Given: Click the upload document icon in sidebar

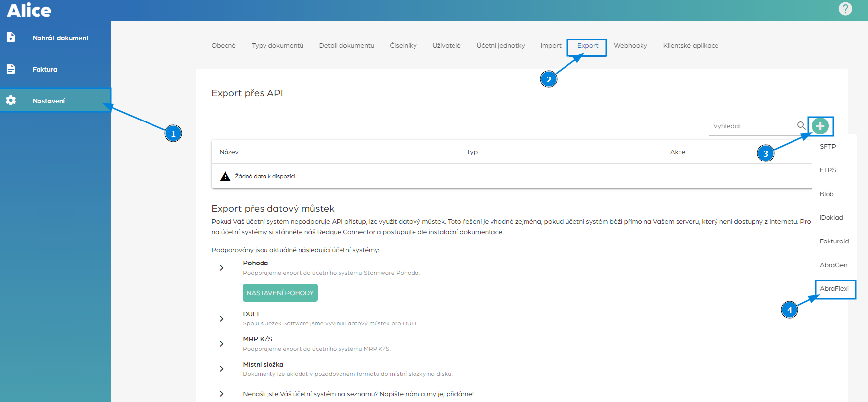Looking at the screenshot, I should [11, 37].
